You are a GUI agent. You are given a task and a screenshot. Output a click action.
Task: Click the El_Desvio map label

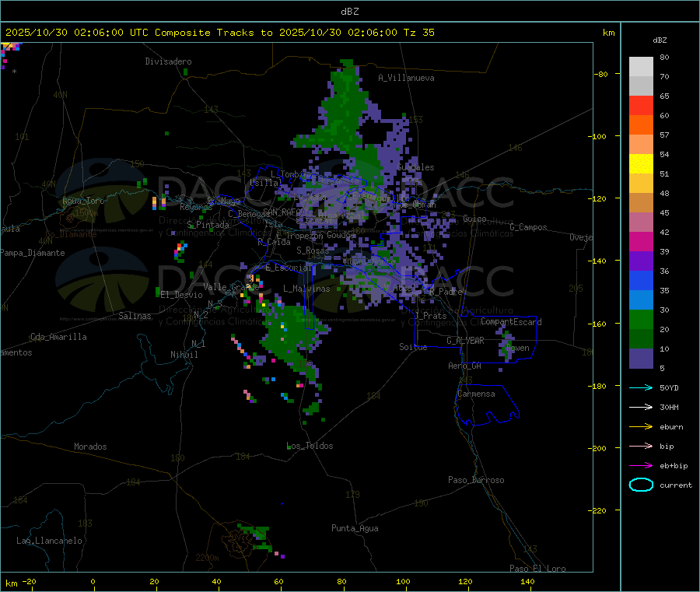(181, 295)
